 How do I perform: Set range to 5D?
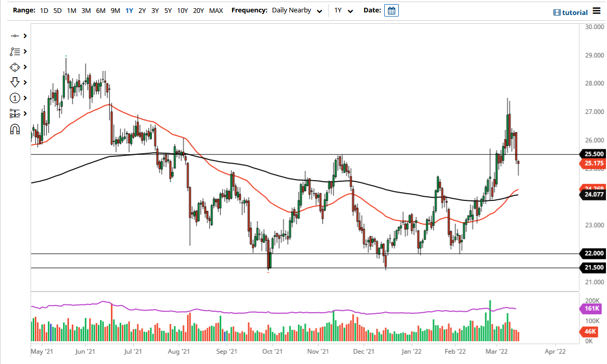[57, 10]
